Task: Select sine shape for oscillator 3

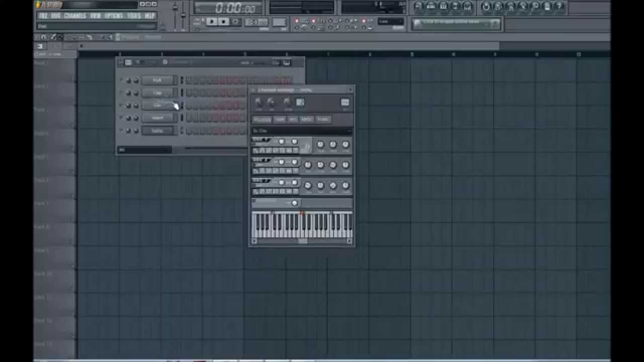Action: click(256, 191)
